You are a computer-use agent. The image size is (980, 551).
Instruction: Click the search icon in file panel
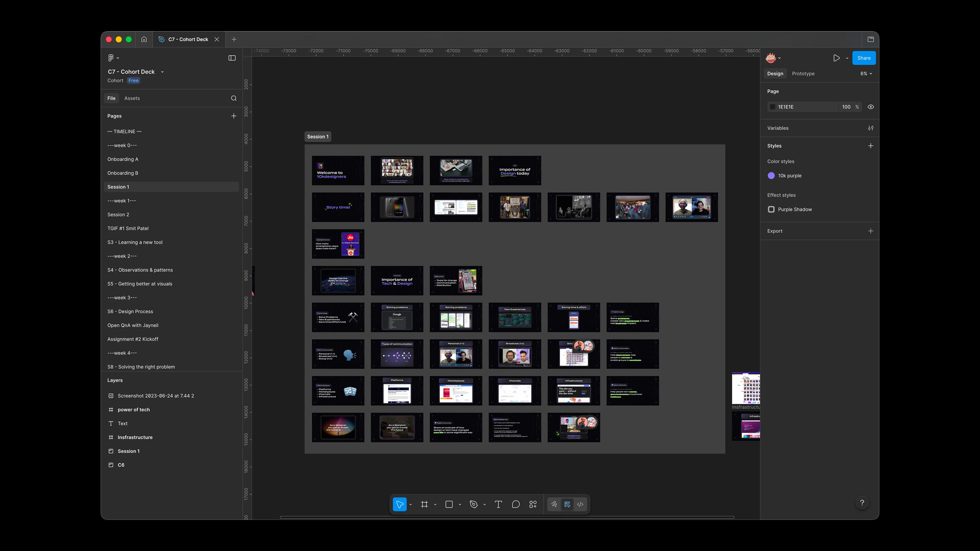click(x=234, y=98)
